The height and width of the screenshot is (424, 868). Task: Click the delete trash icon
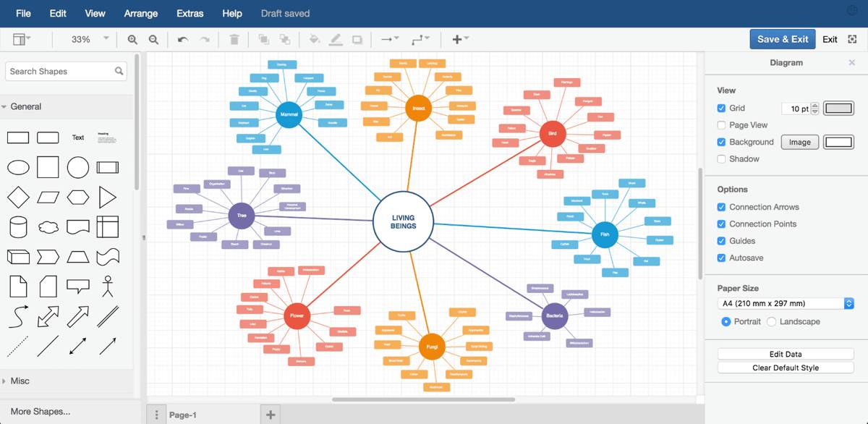click(x=234, y=40)
